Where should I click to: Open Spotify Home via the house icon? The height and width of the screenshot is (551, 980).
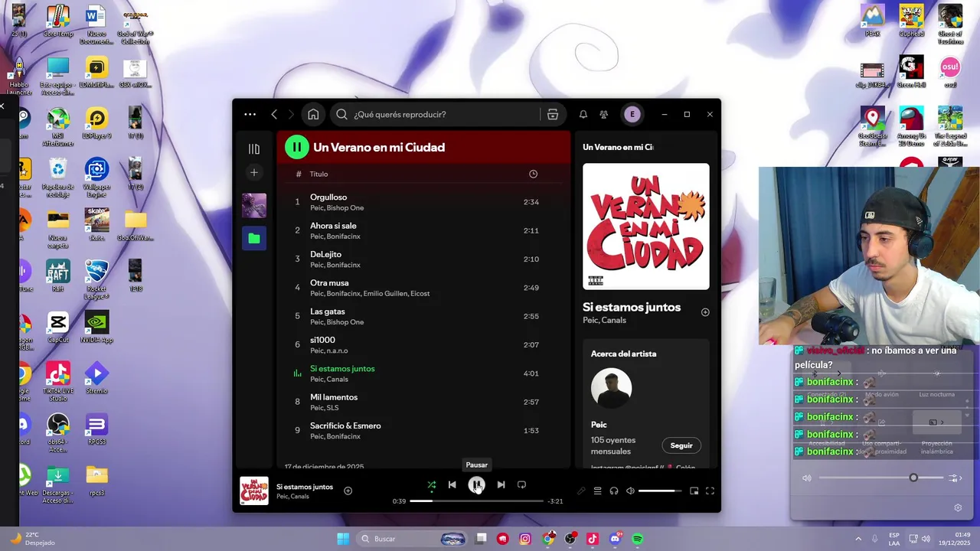coord(313,115)
